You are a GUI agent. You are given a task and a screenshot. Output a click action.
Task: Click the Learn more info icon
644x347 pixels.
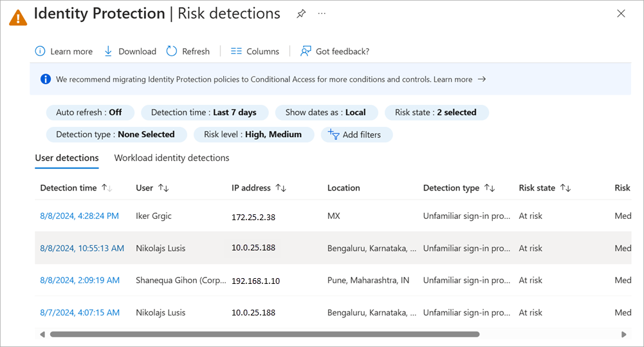[40, 52]
